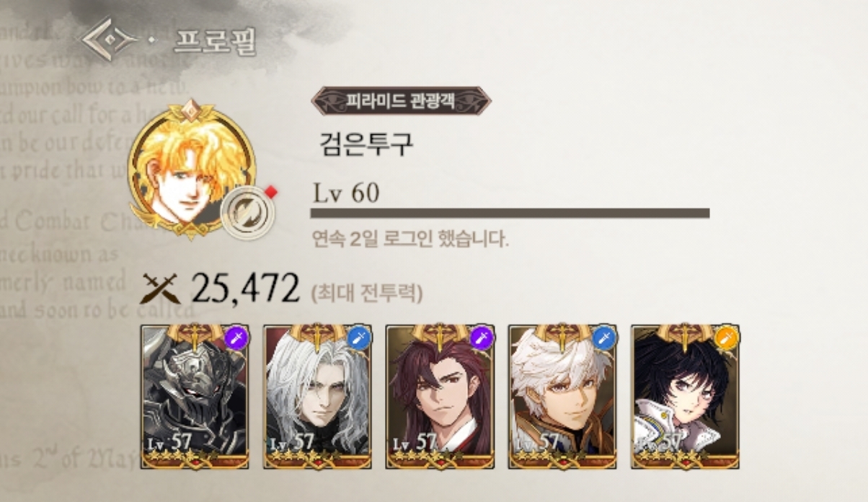Viewport: 868px width, 502px height.
Task: Click the back arrow beside 프로필
Action: [110, 42]
